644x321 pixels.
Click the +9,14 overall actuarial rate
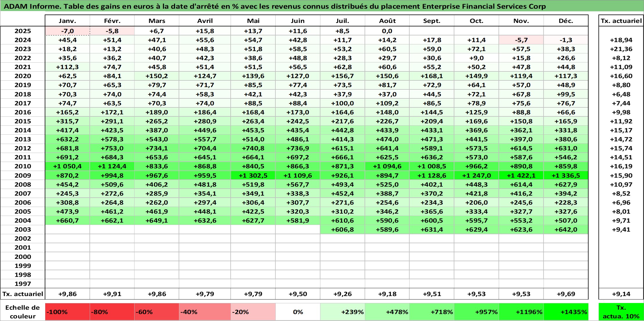click(x=621, y=294)
